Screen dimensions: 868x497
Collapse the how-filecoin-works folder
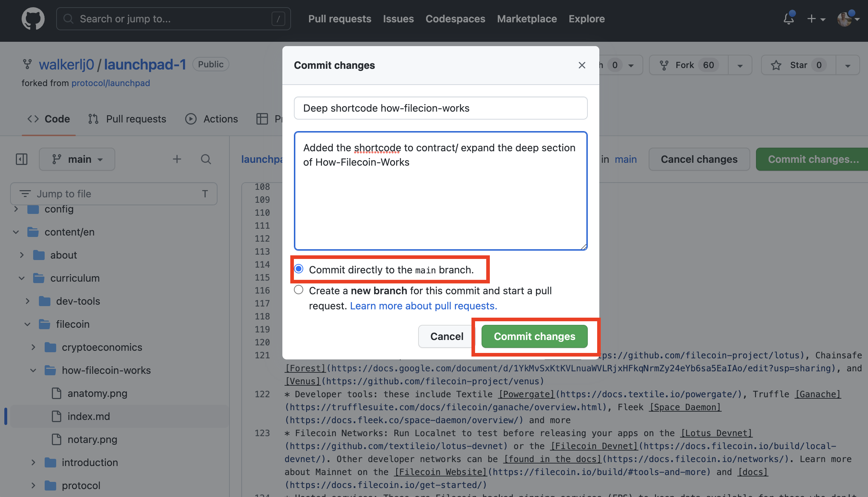click(x=33, y=370)
